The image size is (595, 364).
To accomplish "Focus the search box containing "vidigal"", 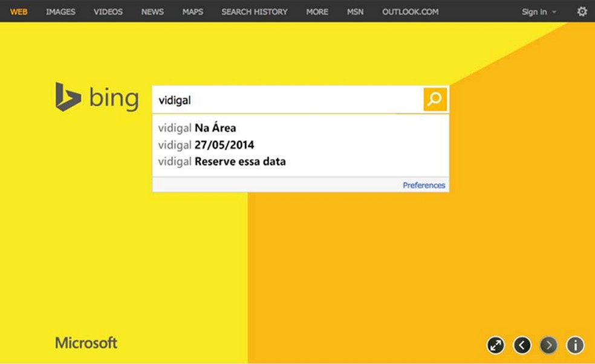I will [288, 100].
